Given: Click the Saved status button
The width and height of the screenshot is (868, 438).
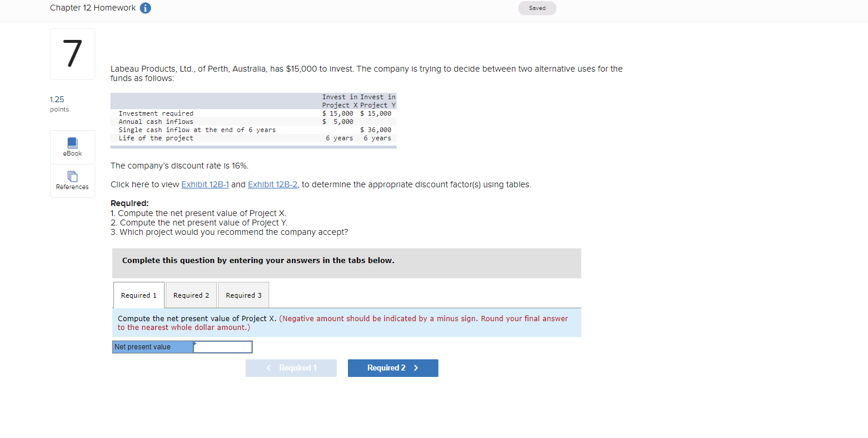Looking at the screenshot, I should click(537, 8).
